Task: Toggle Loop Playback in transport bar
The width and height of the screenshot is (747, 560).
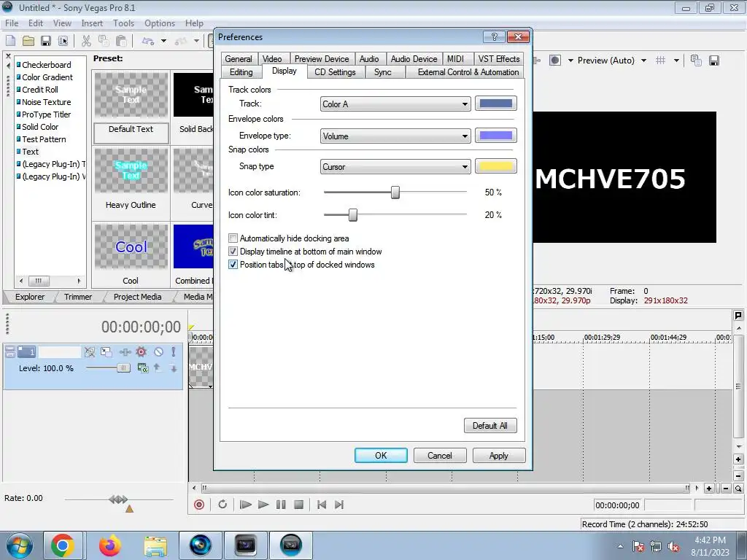Action: coord(222,505)
